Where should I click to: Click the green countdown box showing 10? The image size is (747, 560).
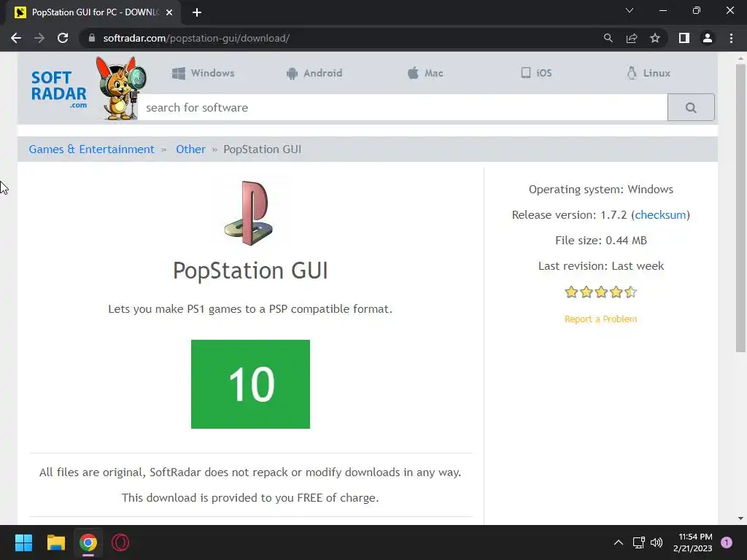pyautogui.click(x=251, y=384)
